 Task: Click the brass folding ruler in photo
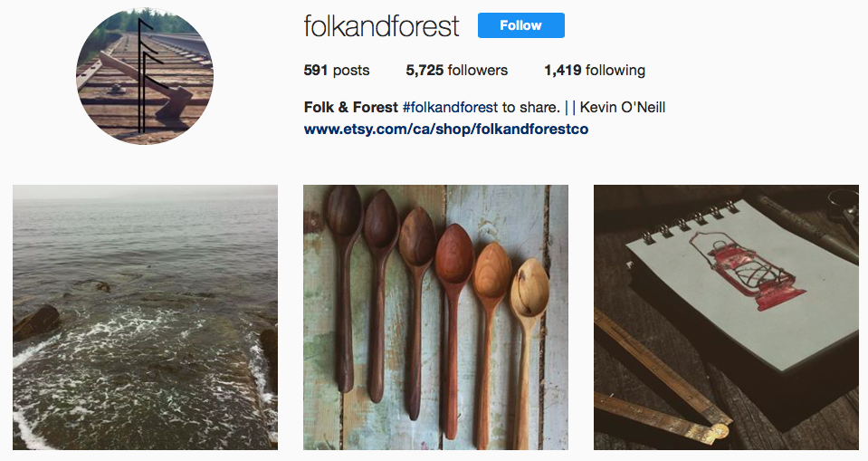(x=659, y=382)
